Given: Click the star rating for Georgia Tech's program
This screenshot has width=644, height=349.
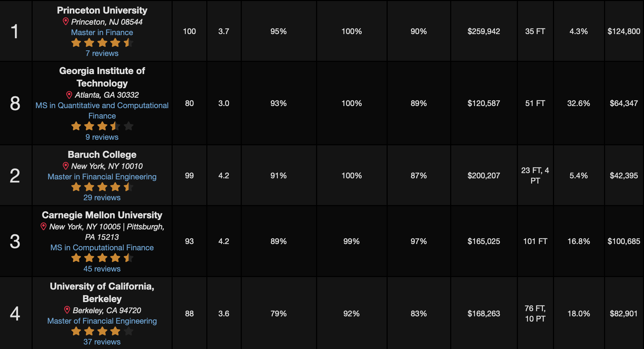Looking at the screenshot, I should tap(102, 126).
